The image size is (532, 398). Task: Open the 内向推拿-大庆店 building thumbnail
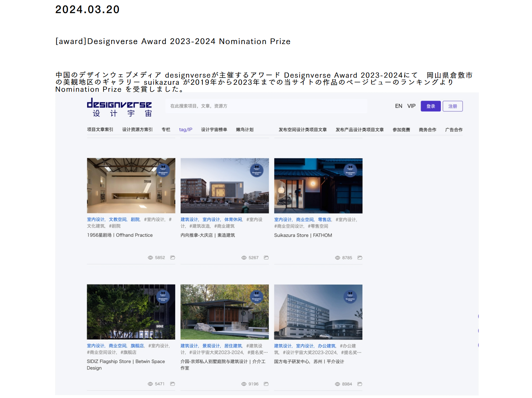point(225,186)
